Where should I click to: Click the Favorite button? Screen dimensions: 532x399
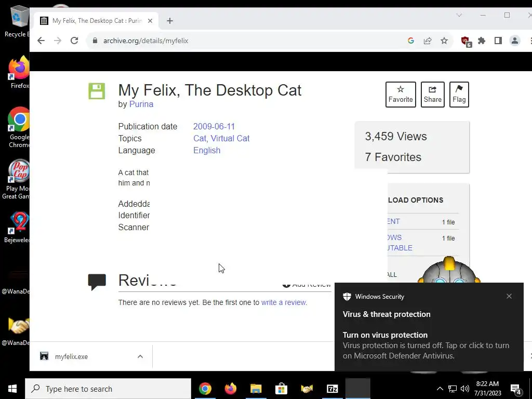tap(401, 95)
